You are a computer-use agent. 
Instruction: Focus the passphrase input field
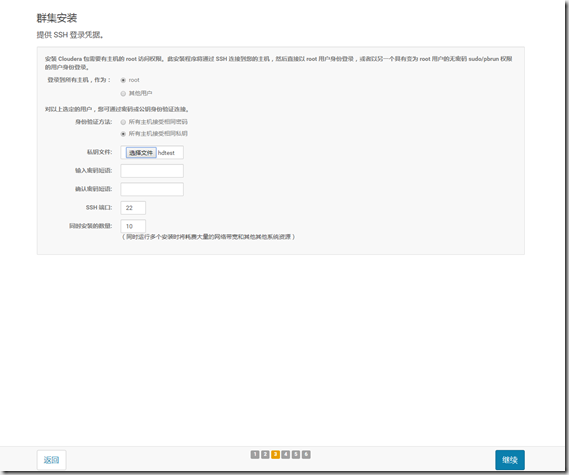tap(152, 171)
